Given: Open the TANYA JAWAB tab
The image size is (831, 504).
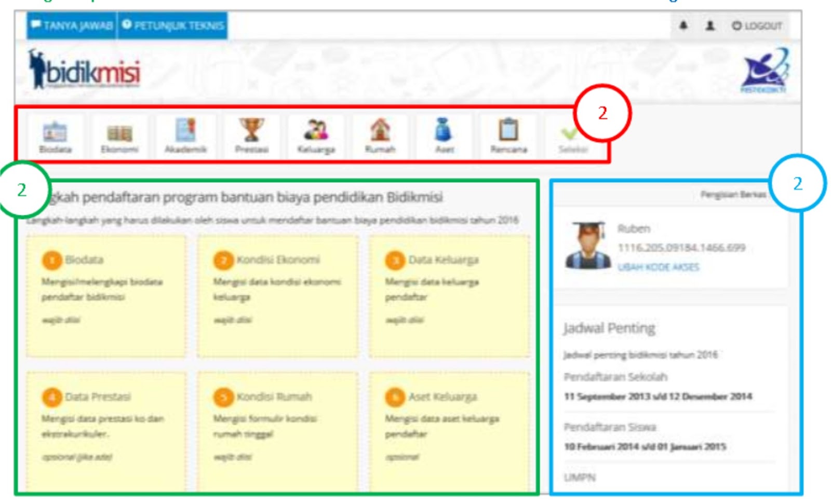Looking at the screenshot, I should 72,25.
